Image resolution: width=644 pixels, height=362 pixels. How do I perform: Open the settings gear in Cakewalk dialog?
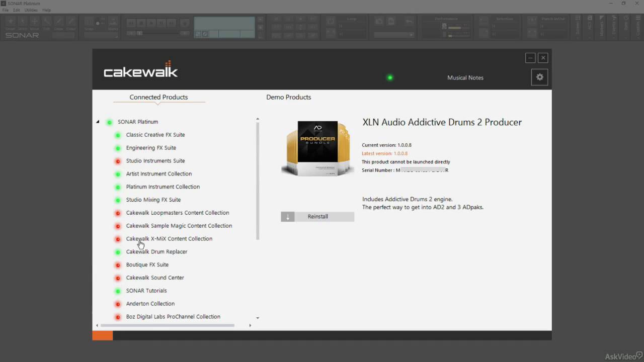[x=539, y=77]
